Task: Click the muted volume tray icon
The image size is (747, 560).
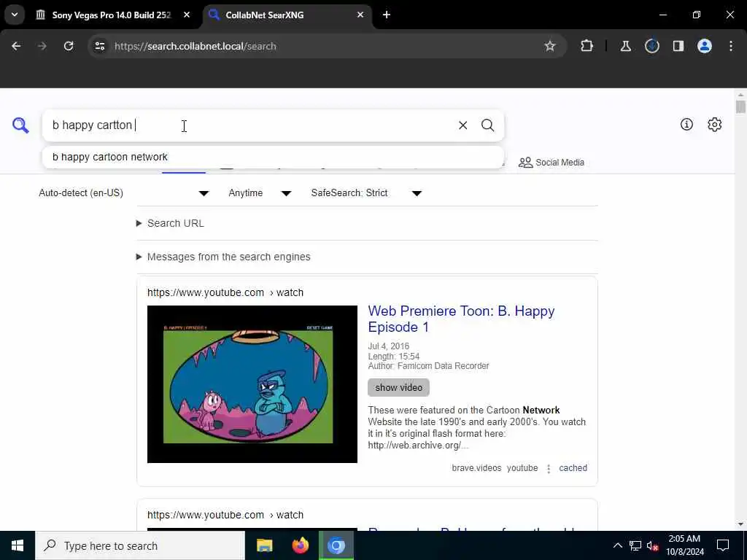Action: pos(653,545)
